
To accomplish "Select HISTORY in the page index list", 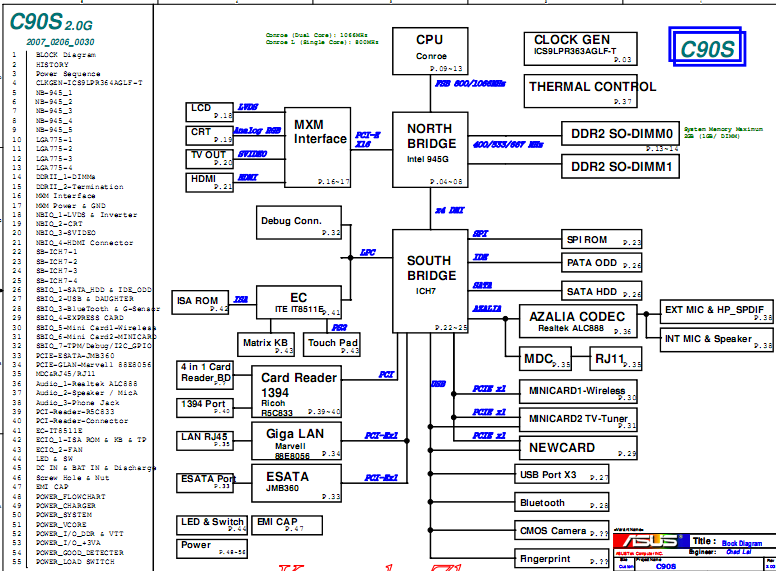I will pyautogui.click(x=52, y=64).
